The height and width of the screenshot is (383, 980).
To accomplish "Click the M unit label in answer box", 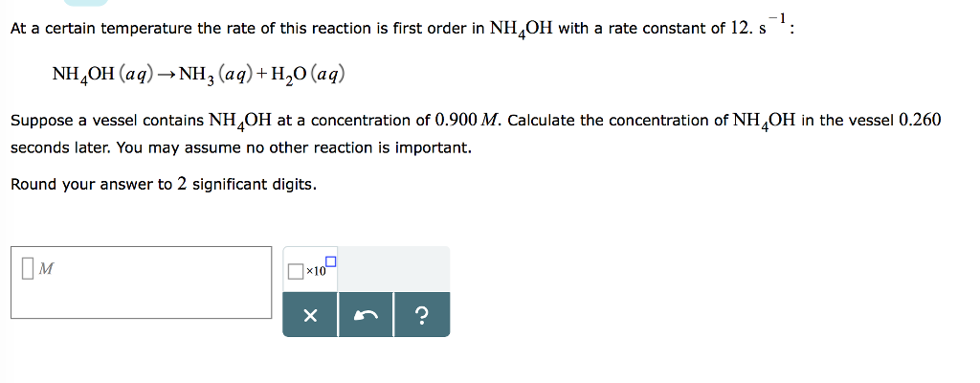I will pos(46,271).
